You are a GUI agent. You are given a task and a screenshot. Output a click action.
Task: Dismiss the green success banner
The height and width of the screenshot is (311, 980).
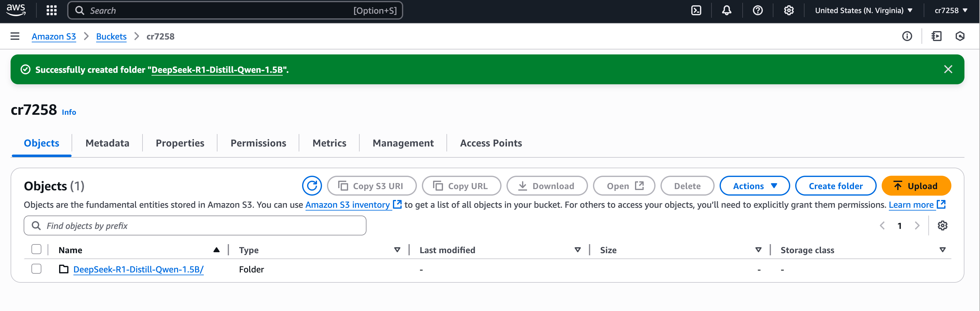[948, 69]
